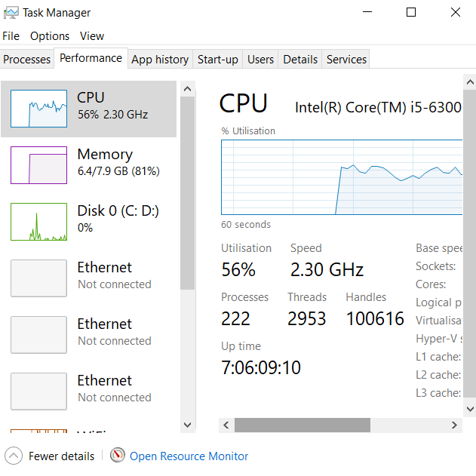Collapse view with Fewer details arrow icon
This screenshot has width=476, height=476.
click(x=14, y=456)
